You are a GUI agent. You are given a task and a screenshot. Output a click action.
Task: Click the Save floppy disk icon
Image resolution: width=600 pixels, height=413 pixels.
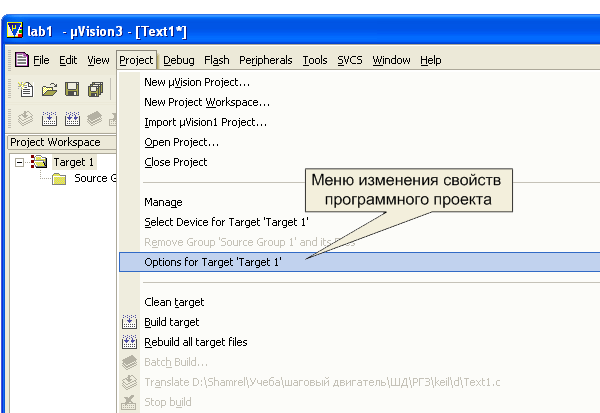pyautogui.click(x=72, y=90)
